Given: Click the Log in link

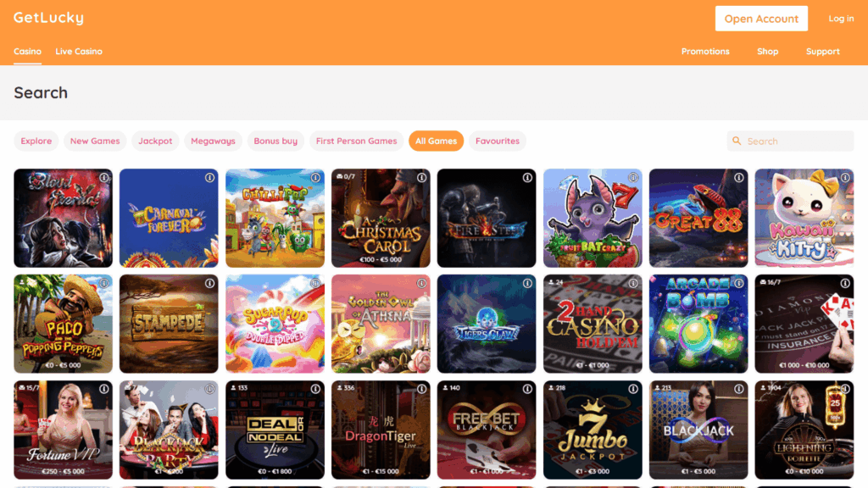Looking at the screenshot, I should (841, 19).
